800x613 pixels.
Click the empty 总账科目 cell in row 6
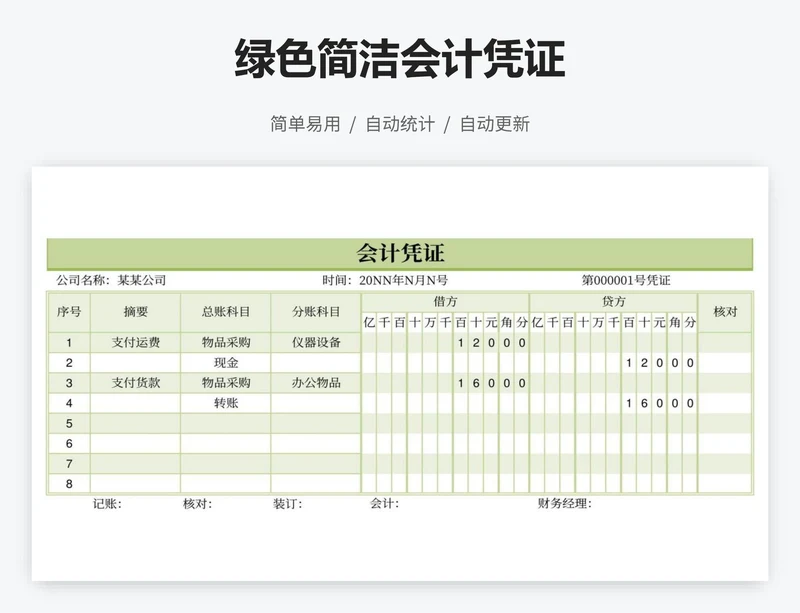[x=226, y=444]
